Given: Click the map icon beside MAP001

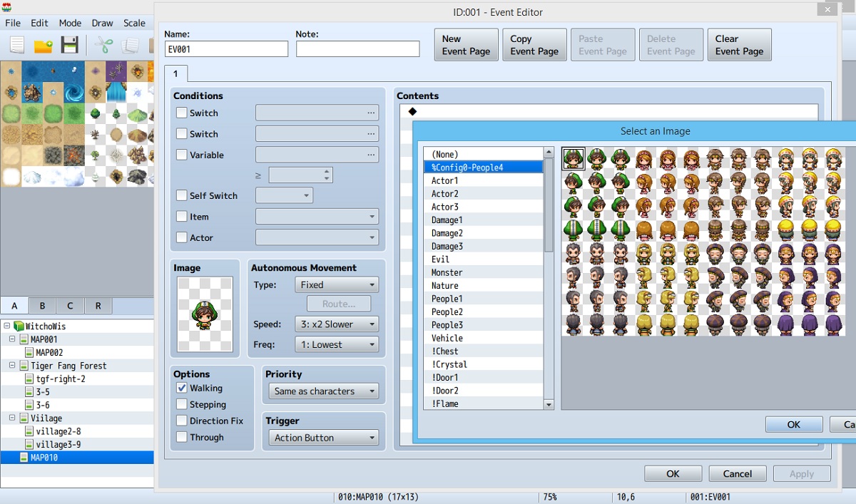Looking at the screenshot, I should 24,339.
